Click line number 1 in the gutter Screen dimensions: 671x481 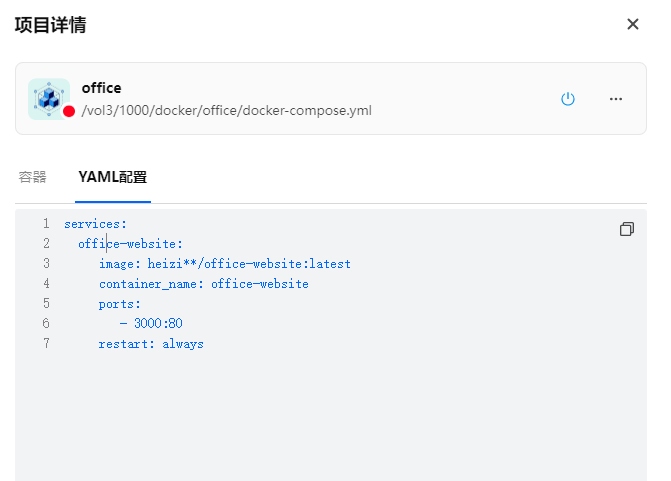click(46, 224)
